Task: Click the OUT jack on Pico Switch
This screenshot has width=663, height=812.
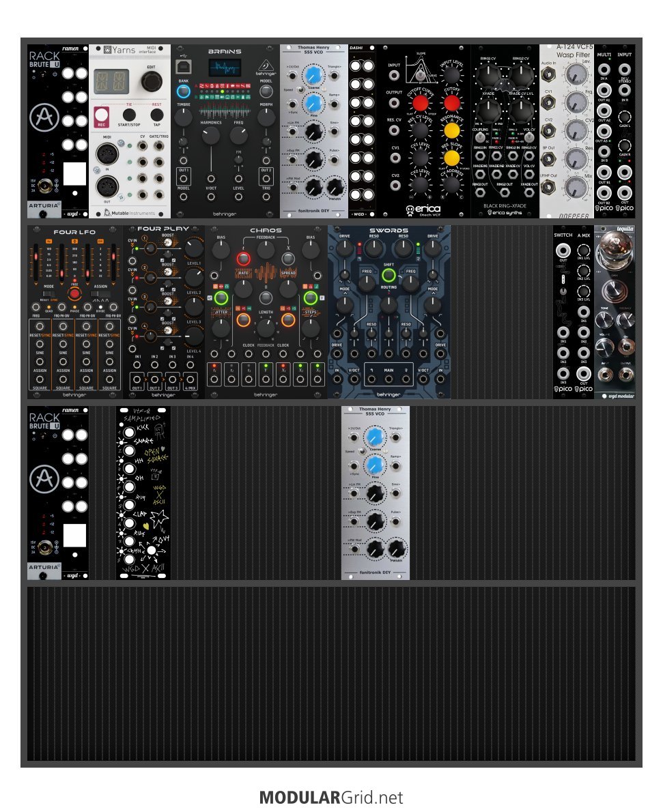Action: 563,251
